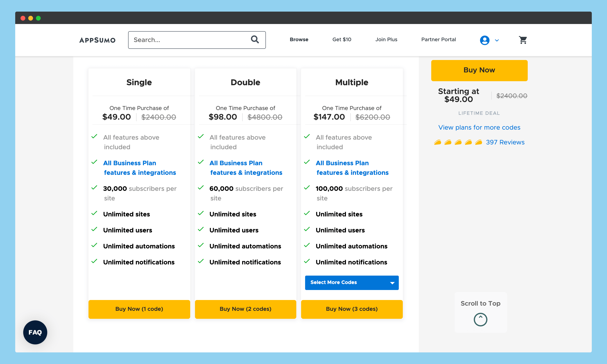Click the AppSumo logo
607x364 pixels.
point(97,40)
